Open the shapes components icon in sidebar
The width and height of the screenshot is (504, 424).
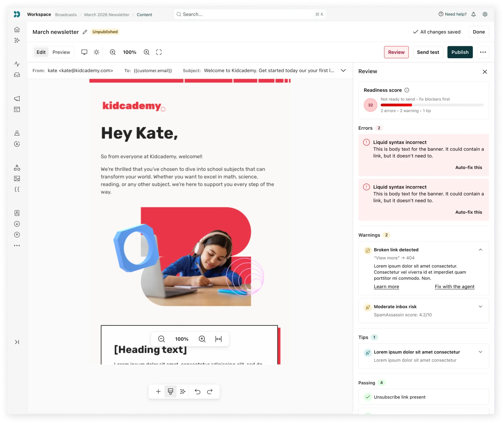pos(17,167)
